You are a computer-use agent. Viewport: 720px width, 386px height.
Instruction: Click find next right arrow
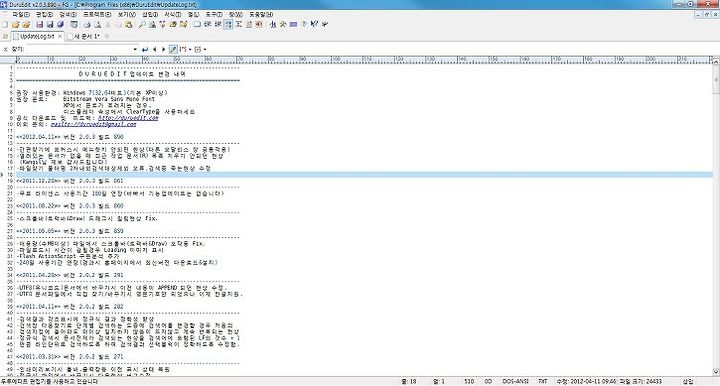163,49
